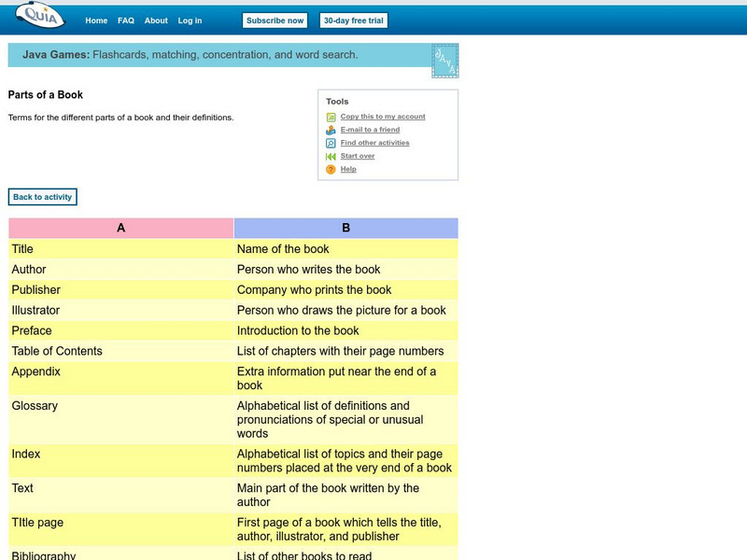Click the copy-to-account icon in Tools
The height and width of the screenshot is (560, 747).
[331, 118]
